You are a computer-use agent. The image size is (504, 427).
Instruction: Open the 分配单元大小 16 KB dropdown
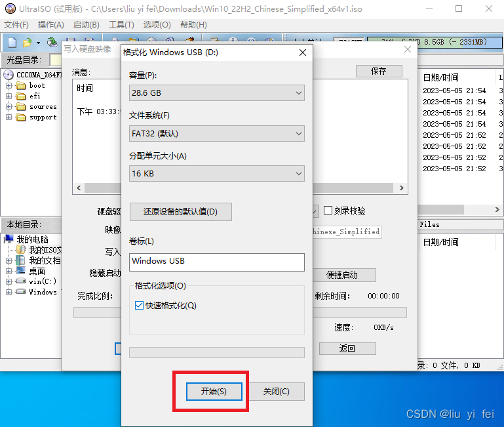click(x=217, y=174)
